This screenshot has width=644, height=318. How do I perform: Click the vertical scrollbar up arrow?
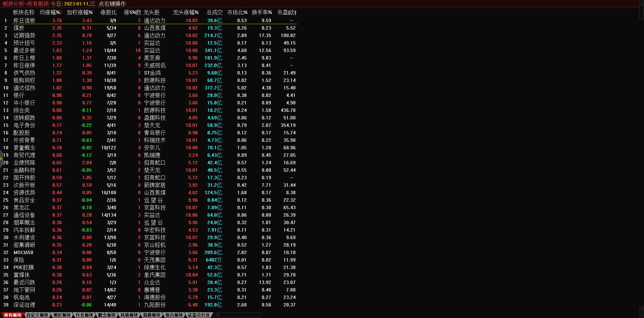[x=641, y=3]
